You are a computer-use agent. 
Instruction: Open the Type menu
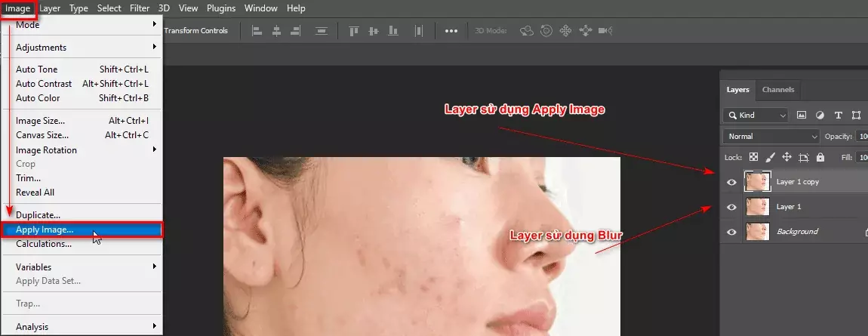click(x=78, y=8)
